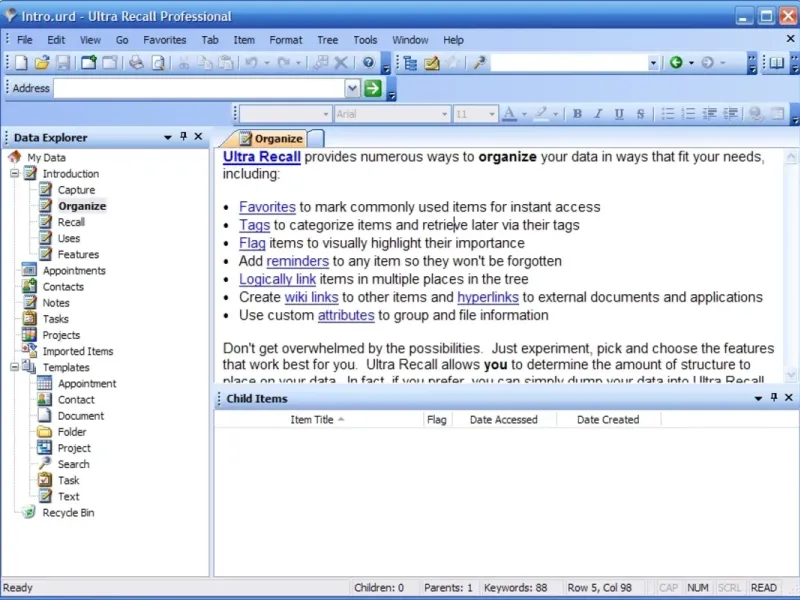Follow the Tags link

(x=255, y=224)
